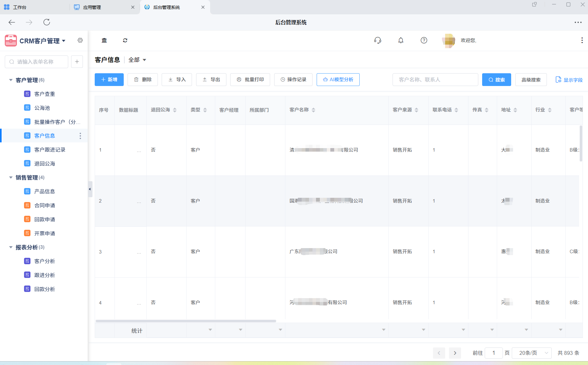The height and width of the screenshot is (365, 588).
Task: Click the 新增 button to add a record
Action: 109,80
